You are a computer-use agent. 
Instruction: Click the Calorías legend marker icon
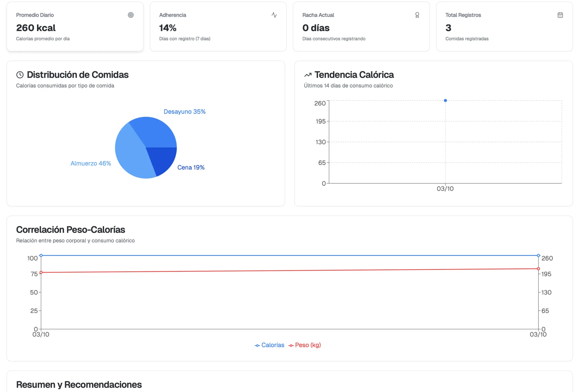click(257, 345)
